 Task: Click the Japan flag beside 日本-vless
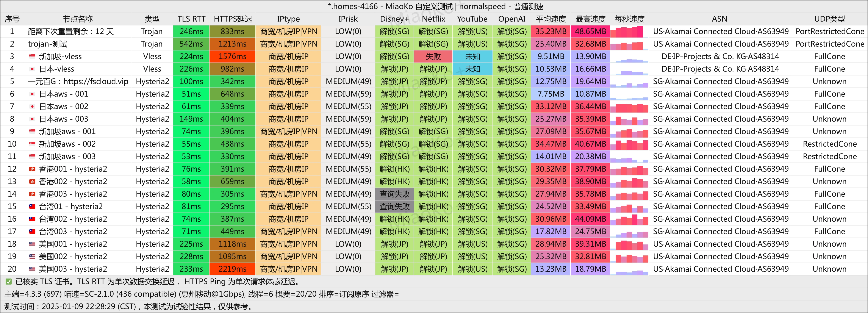tap(32, 69)
